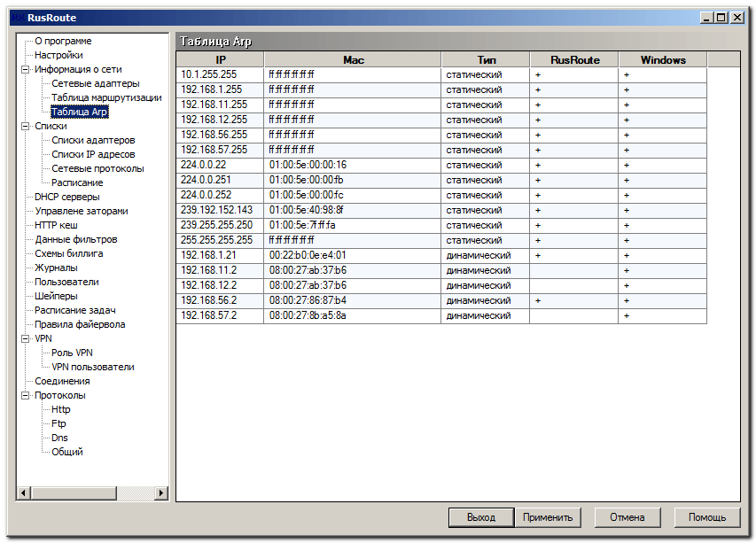Open Расписание задач tree item
The height and width of the screenshot is (543, 756).
(x=75, y=310)
